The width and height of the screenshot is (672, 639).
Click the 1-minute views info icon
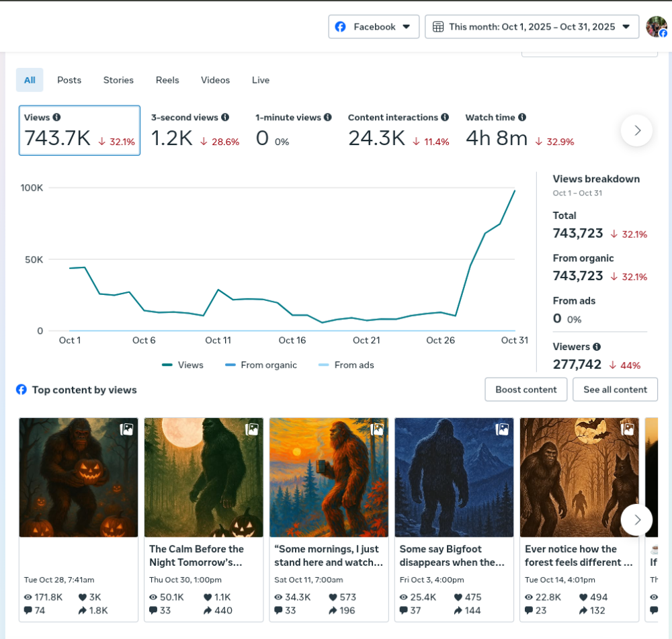click(x=328, y=118)
